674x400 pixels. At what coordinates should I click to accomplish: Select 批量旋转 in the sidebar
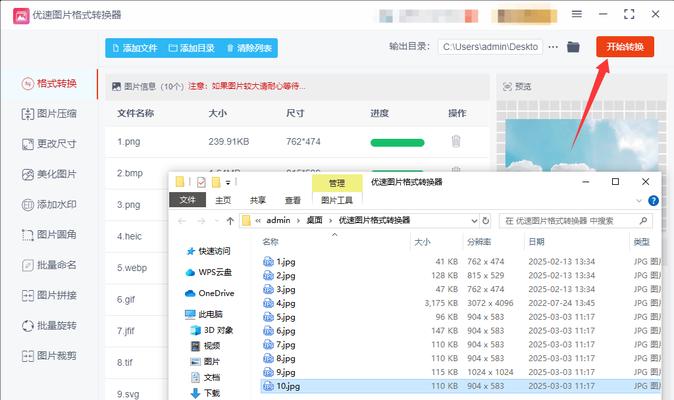(x=49, y=326)
